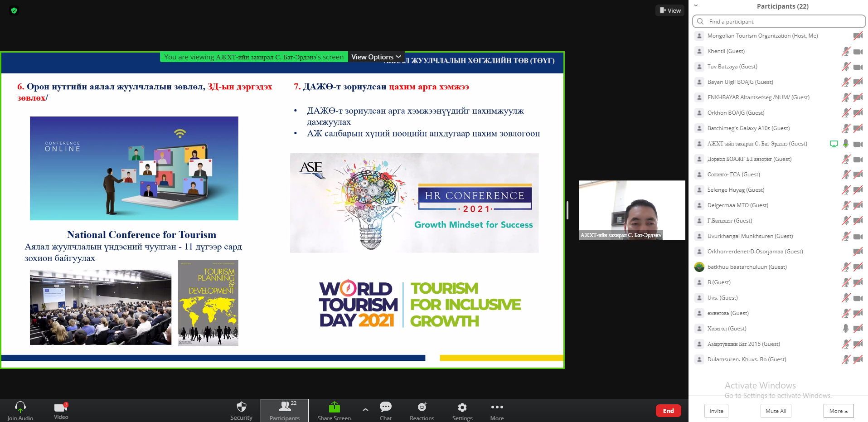868x422 pixels.
Task: Open the More options ellipsis in toolbar
Action: click(x=497, y=407)
